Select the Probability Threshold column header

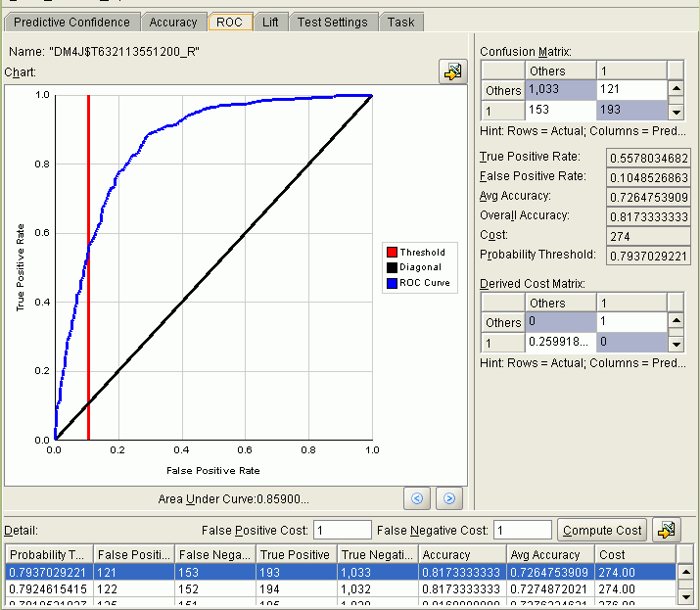click(x=49, y=554)
